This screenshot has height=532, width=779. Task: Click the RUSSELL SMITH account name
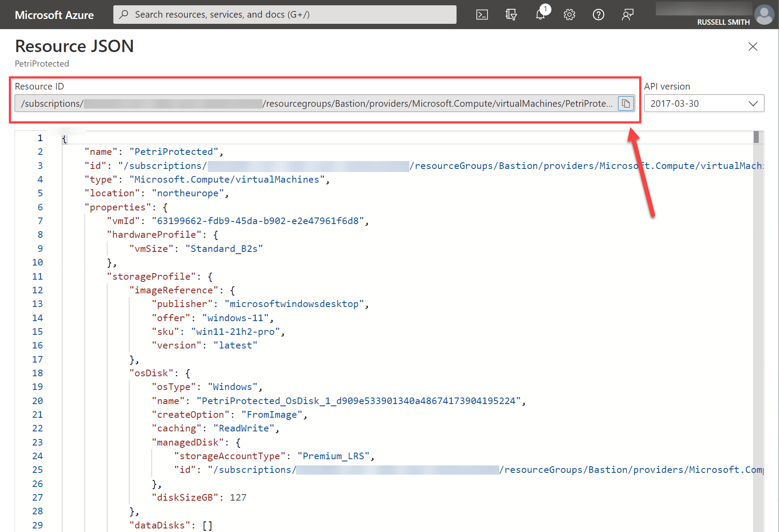(723, 22)
